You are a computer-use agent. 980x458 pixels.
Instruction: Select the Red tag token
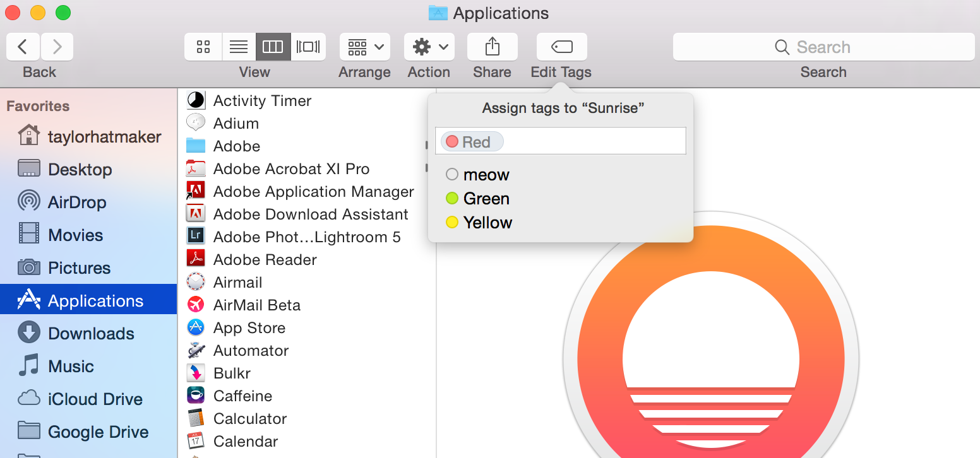click(x=472, y=142)
